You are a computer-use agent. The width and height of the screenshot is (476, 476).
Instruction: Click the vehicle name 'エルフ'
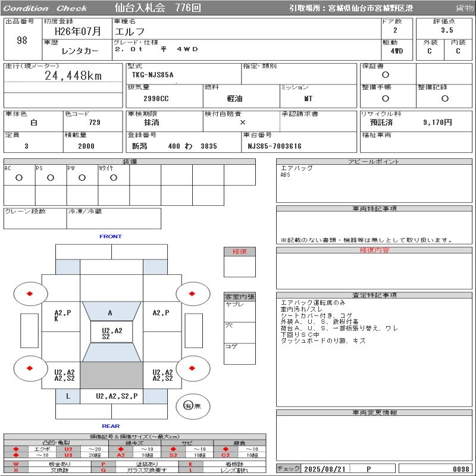coord(130,32)
